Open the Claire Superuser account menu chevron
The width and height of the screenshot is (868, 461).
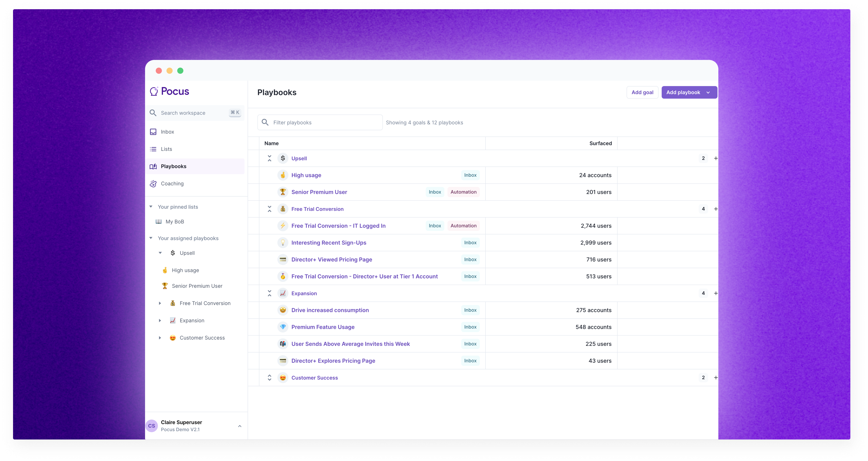click(240, 426)
